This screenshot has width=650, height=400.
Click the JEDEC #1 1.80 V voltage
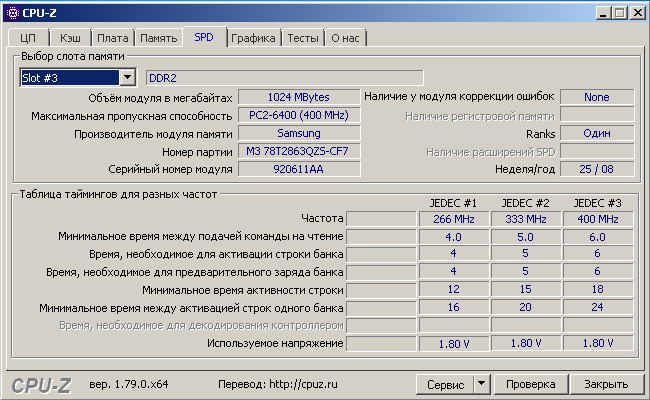tap(454, 344)
